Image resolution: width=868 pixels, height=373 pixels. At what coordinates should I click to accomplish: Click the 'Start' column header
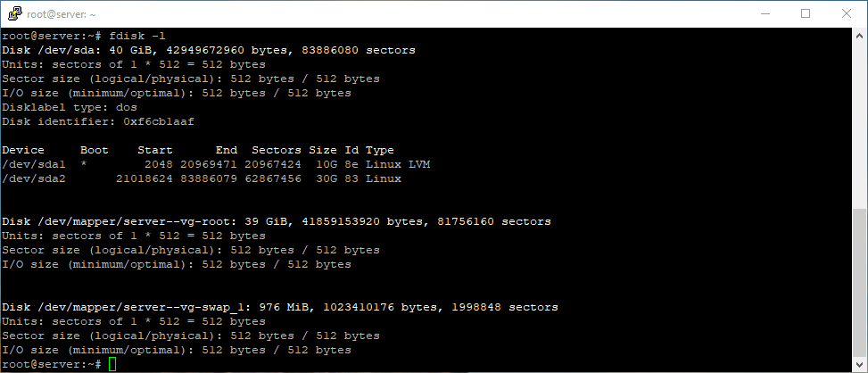coord(155,150)
